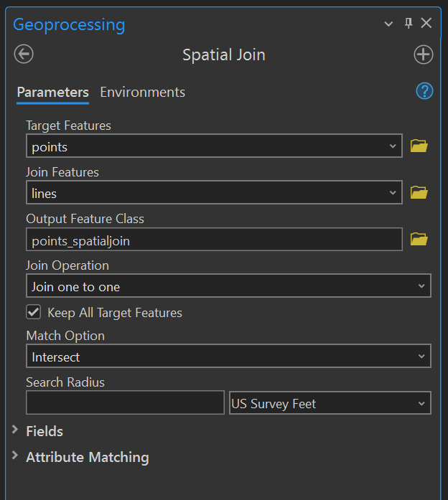Browse folder icon for Target Features
The image size is (448, 500).
(x=419, y=146)
